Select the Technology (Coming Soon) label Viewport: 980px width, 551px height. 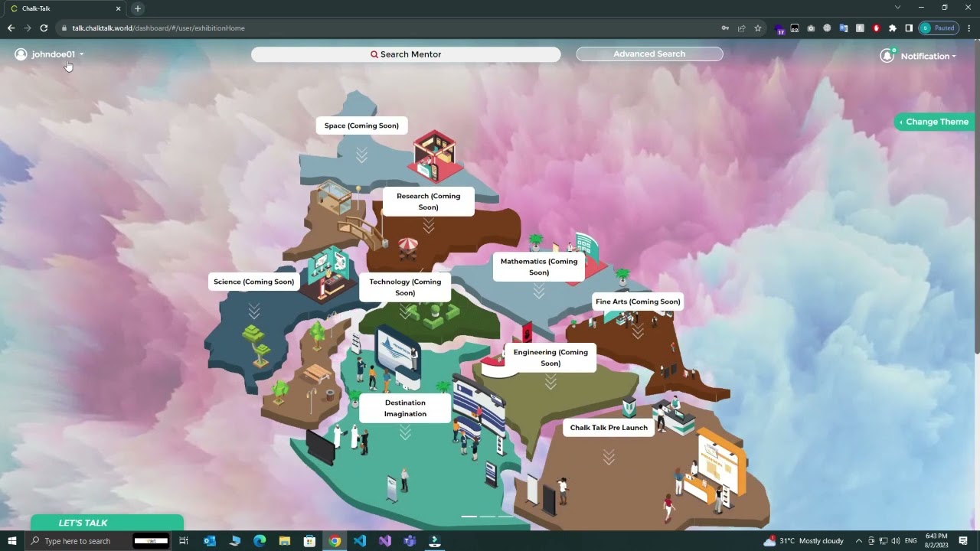pyautogui.click(x=405, y=287)
